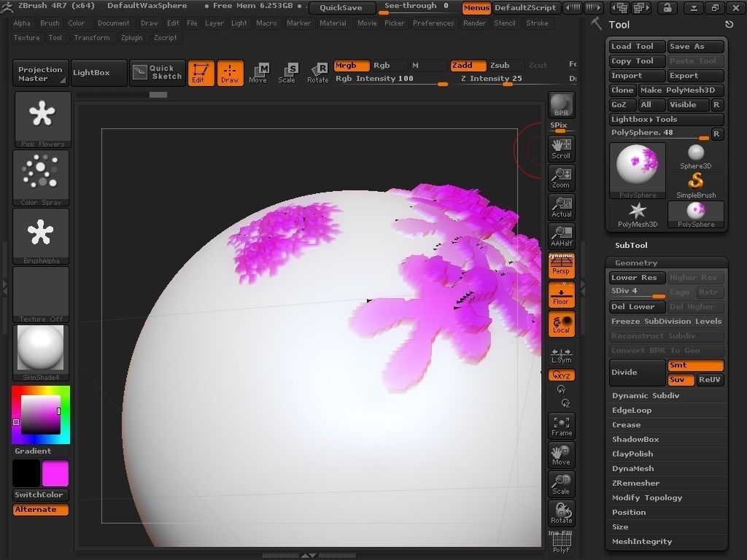Click the Tool palette reset icon

(729, 24)
